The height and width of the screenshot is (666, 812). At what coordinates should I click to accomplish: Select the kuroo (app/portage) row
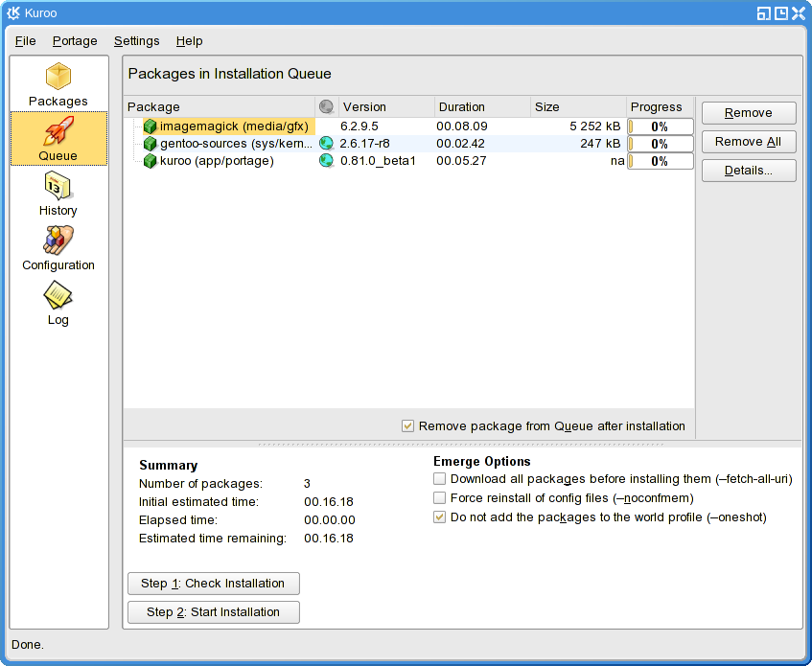[408, 161]
